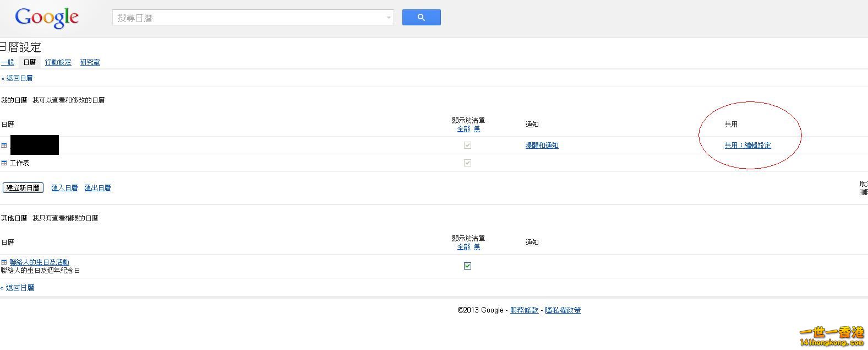Switch to the 一般 tab
The width and height of the screenshot is (868, 350).
(x=7, y=62)
